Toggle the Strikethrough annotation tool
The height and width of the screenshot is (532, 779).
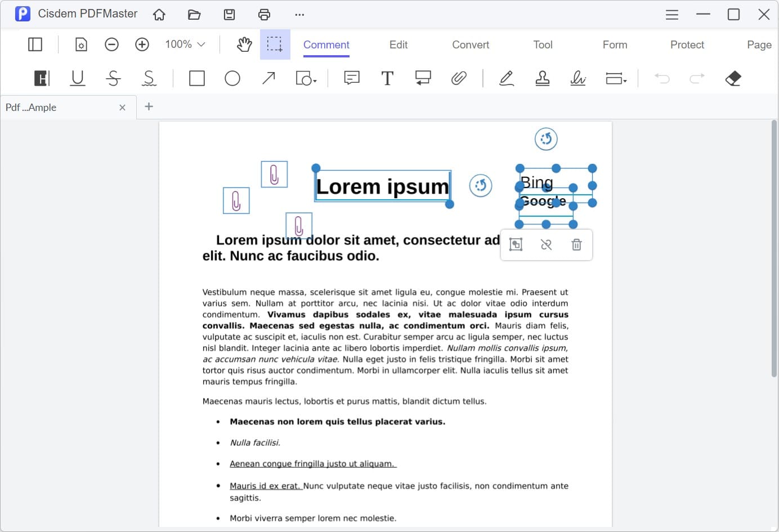tap(113, 78)
